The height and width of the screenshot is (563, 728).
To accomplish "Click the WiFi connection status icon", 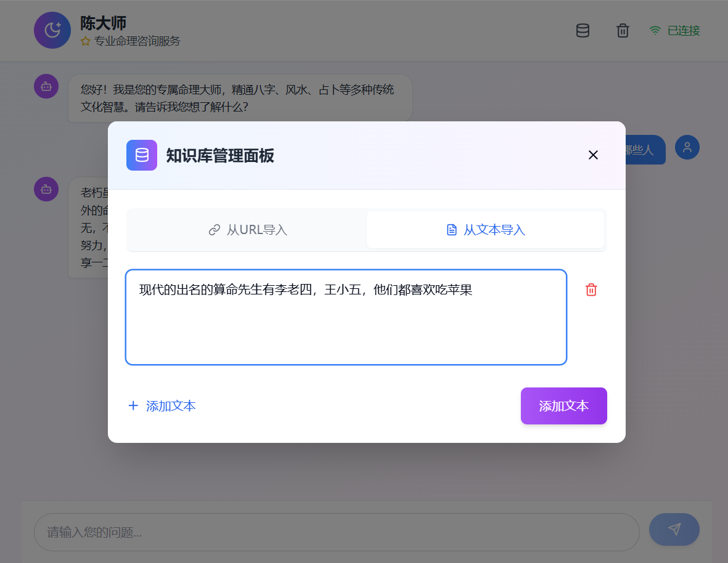I will (654, 30).
